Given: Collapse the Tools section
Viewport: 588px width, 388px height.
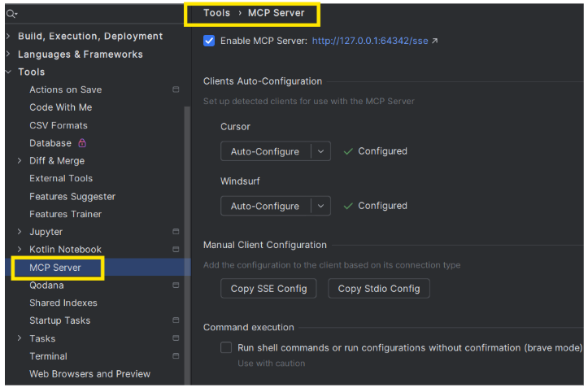Looking at the screenshot, I should [x=9, y=72].
